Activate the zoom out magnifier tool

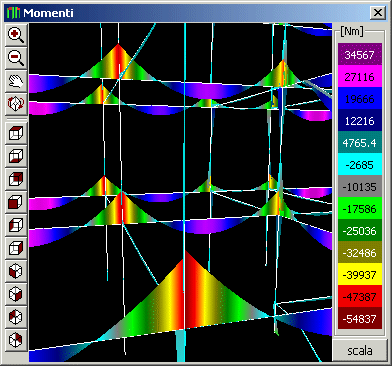point(16,58)
